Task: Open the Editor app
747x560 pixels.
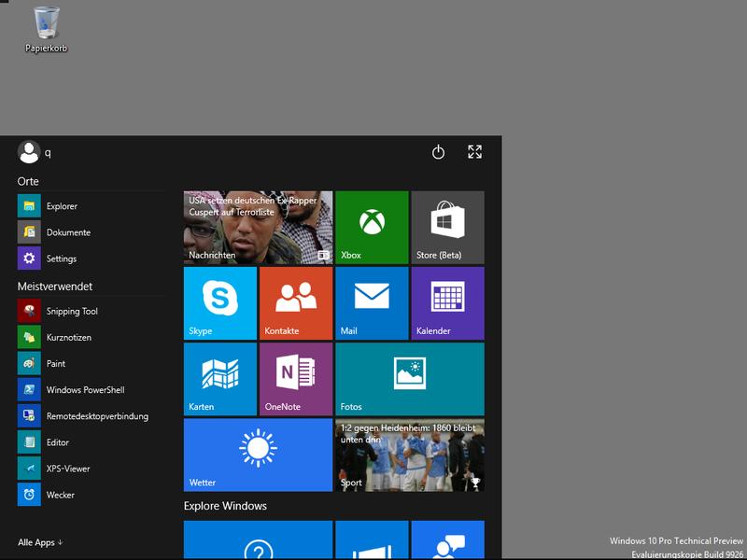Action: 91,442
